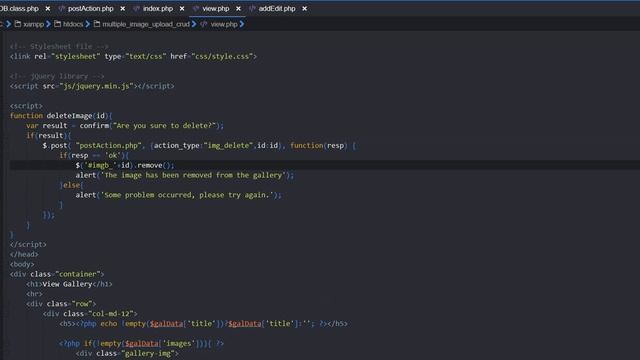
Task: Expand the chevron after multiple_image_upload_crud
Action: (x=194, y=24)
